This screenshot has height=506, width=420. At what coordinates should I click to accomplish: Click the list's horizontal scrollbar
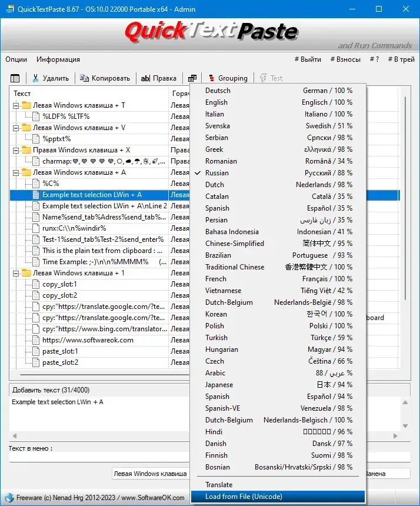click(105, 375)
